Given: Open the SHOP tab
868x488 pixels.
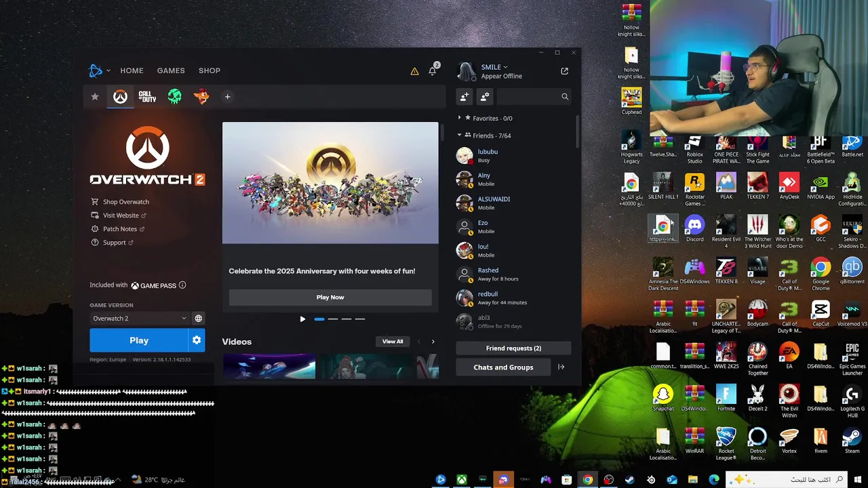Looking at the screenshot, I should pyautogui.click(x=210, y=70).
